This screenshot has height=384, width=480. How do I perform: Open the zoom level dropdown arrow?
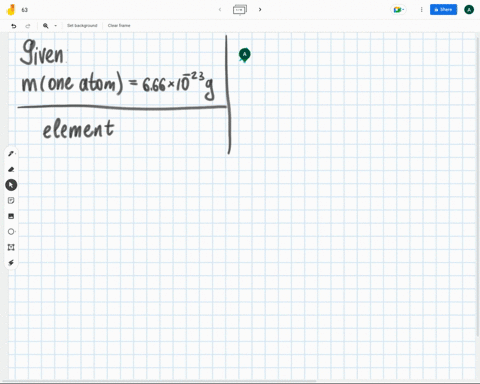56,26
